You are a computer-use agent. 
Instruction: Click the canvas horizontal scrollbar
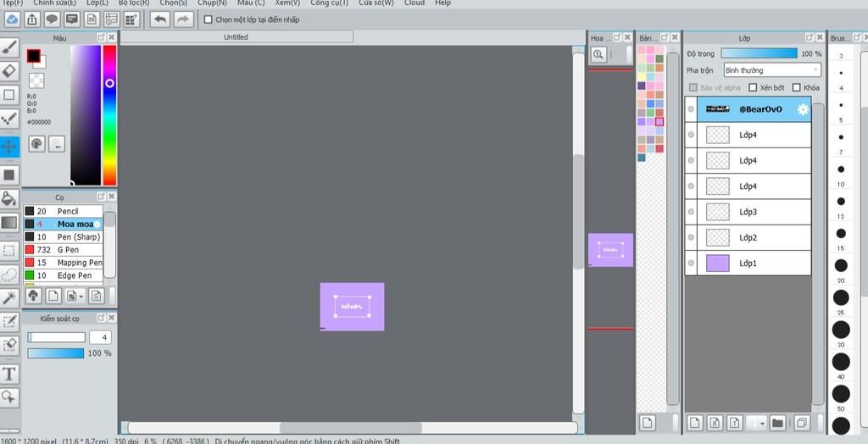(x=350, y=428)
